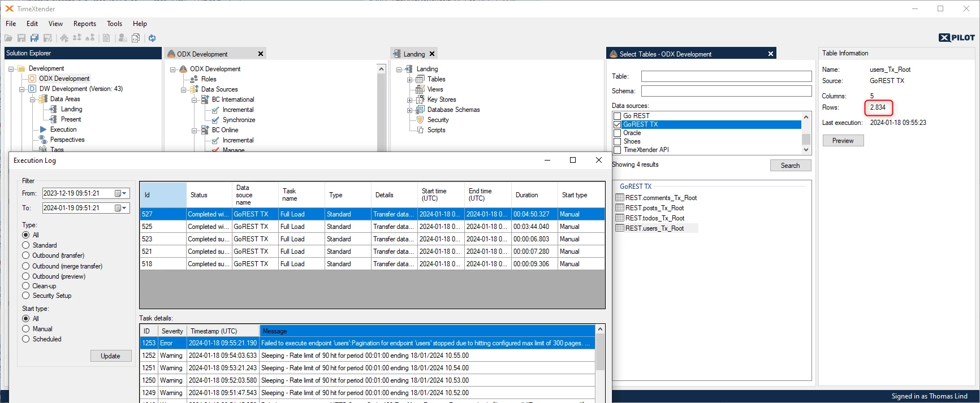This screenshot has width=980, height=403.
Task: Click the Task details vertical scrollbar
Action: [x=600, y=363]
